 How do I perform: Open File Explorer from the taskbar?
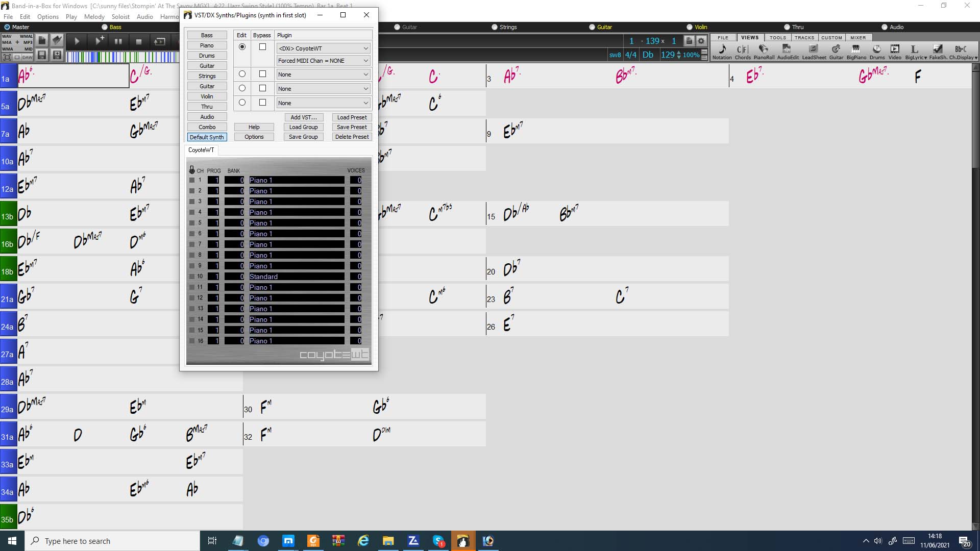(x=388, y=541)
